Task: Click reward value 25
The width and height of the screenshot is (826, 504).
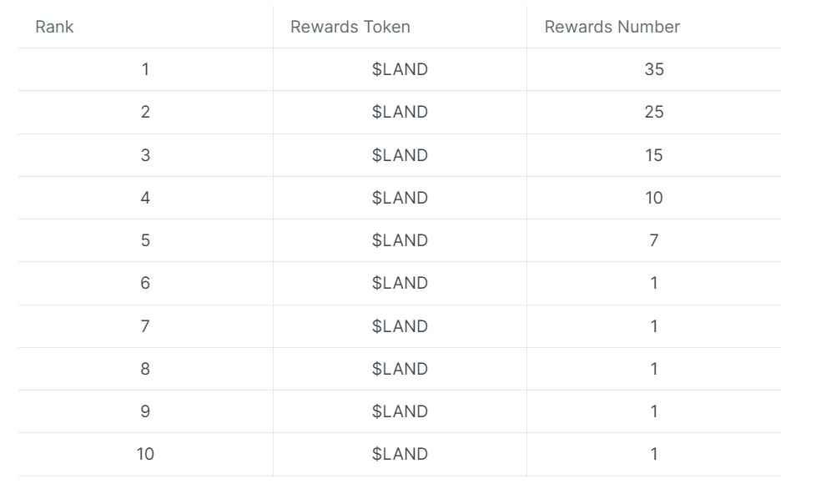Action: click(654, 112)
